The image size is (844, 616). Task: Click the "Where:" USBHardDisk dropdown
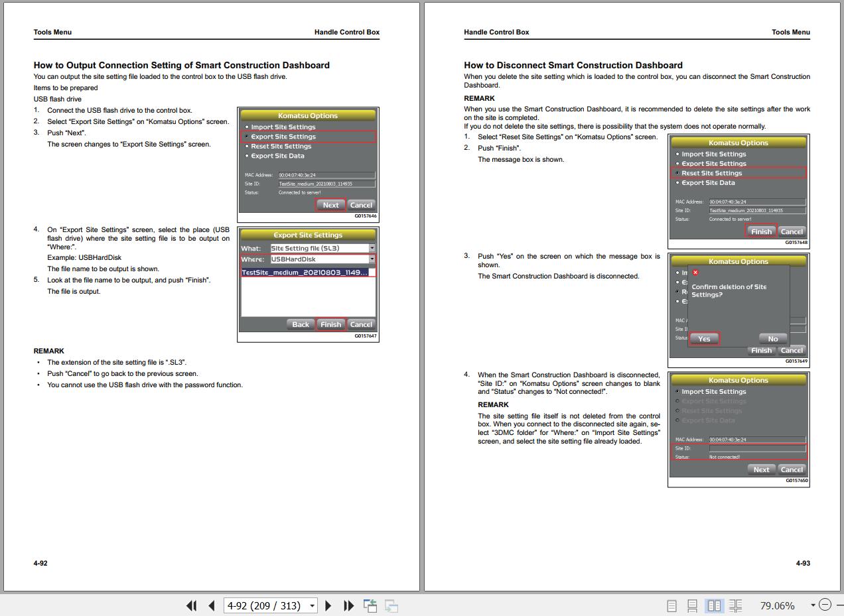tap(322, 259)
